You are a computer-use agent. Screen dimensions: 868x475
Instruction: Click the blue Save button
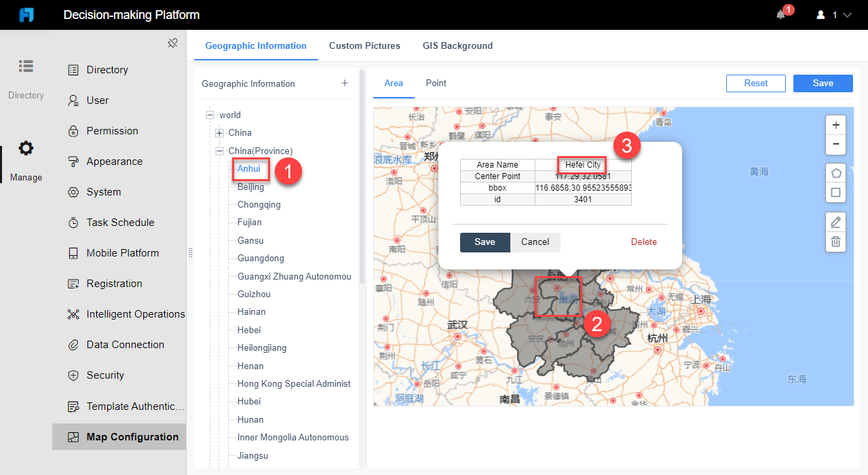tap(823, 83)
